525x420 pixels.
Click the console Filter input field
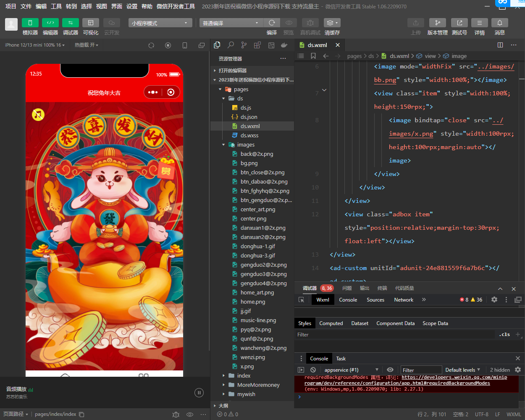tap(421, 370)
